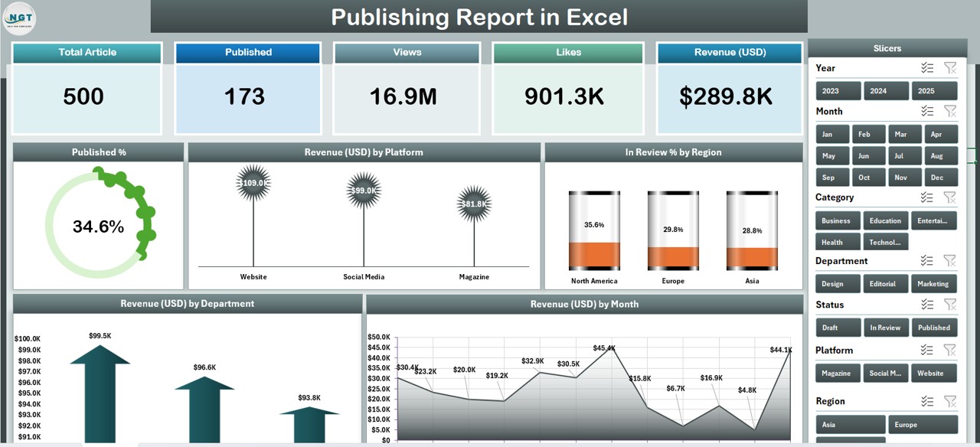Clear the Platform slicer filter
The width and height of the screenshot is (980, 447).
pos(950,351)
